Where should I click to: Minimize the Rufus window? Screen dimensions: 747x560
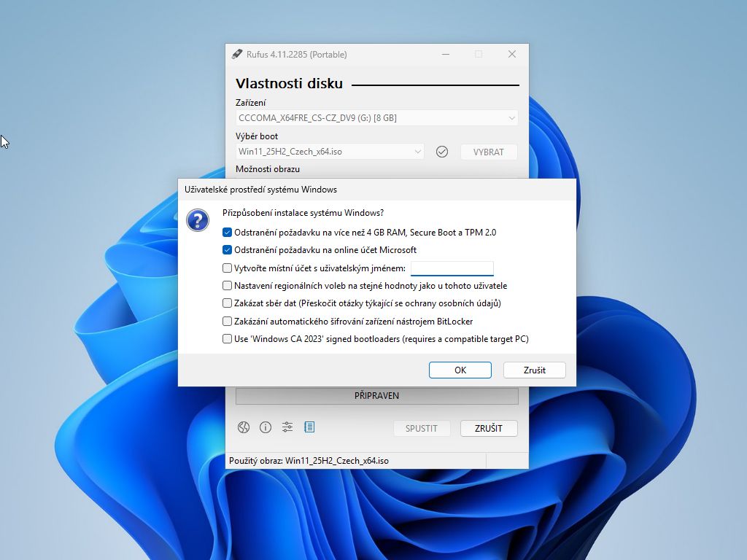tap(445, 54)
